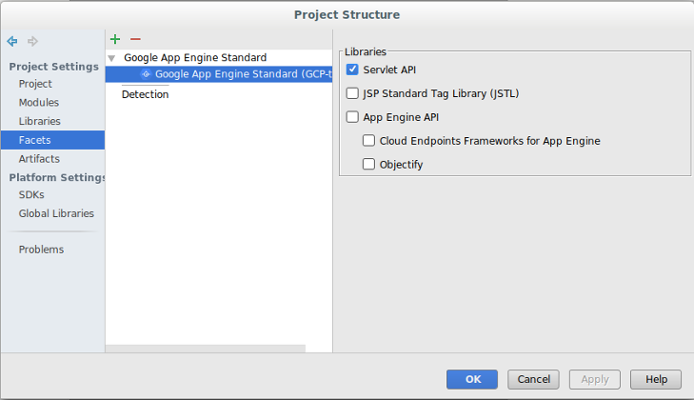The width and height of the screenshot is (694, 400).
Task: Go to the Artifacts section
Action: [39, 158]
